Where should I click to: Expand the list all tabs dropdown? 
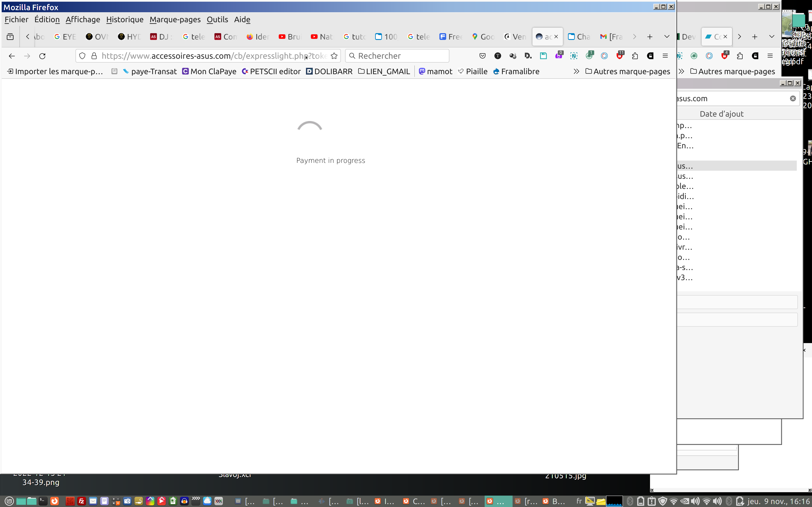(x=667, y=37)
